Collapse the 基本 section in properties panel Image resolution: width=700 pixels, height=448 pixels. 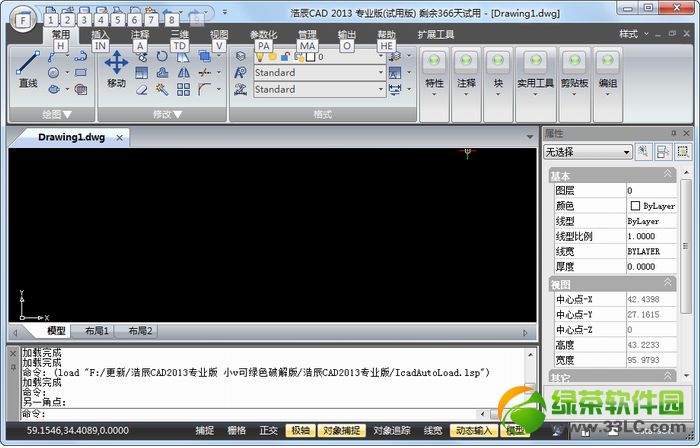(x=668, y=176)
